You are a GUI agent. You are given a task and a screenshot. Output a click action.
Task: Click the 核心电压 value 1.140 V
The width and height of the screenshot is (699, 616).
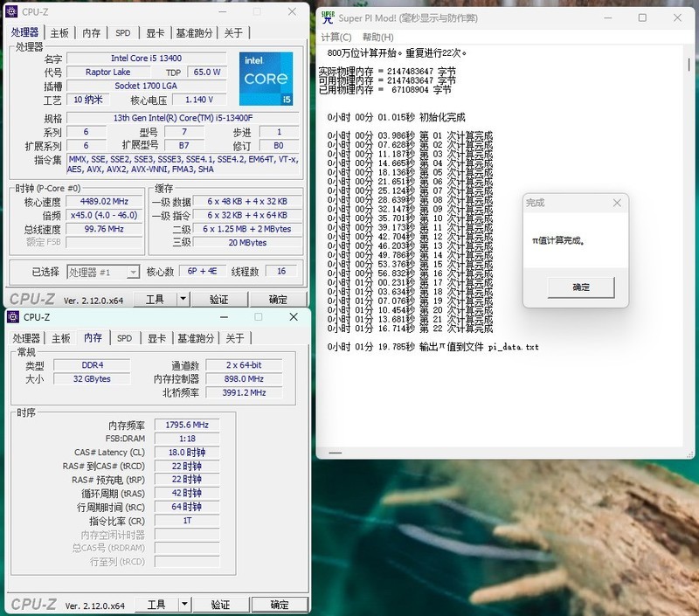click(199, 100)
